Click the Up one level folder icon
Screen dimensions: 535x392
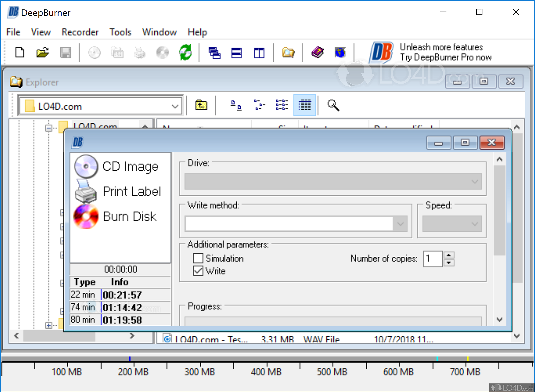tap(201, 105)
